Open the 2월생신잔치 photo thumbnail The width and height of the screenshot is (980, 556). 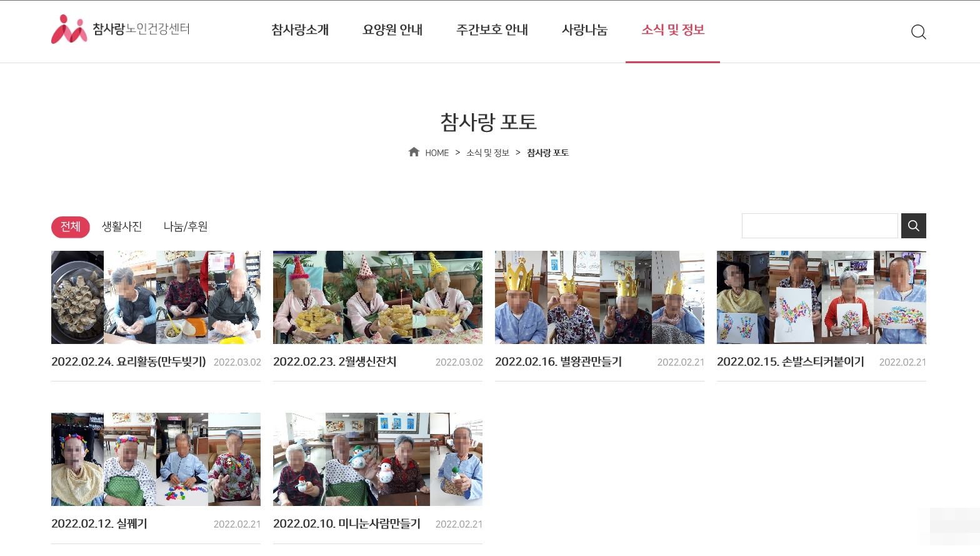(377, 298)
